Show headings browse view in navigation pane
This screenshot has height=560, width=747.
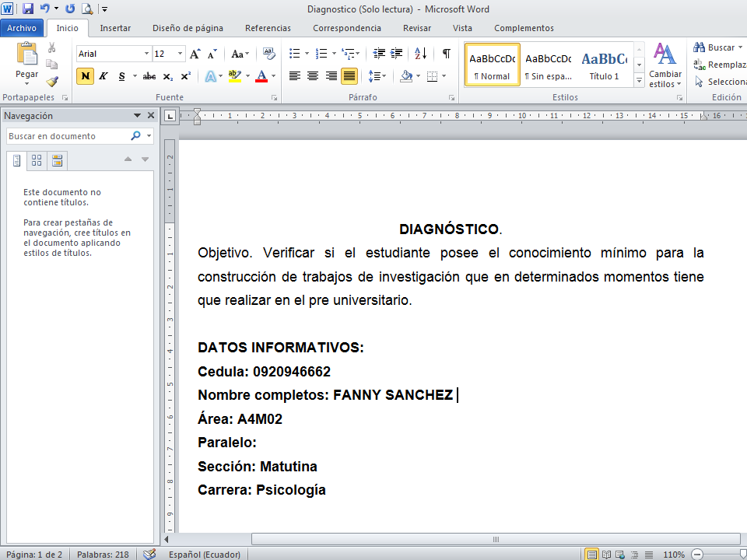coord(17,161)
